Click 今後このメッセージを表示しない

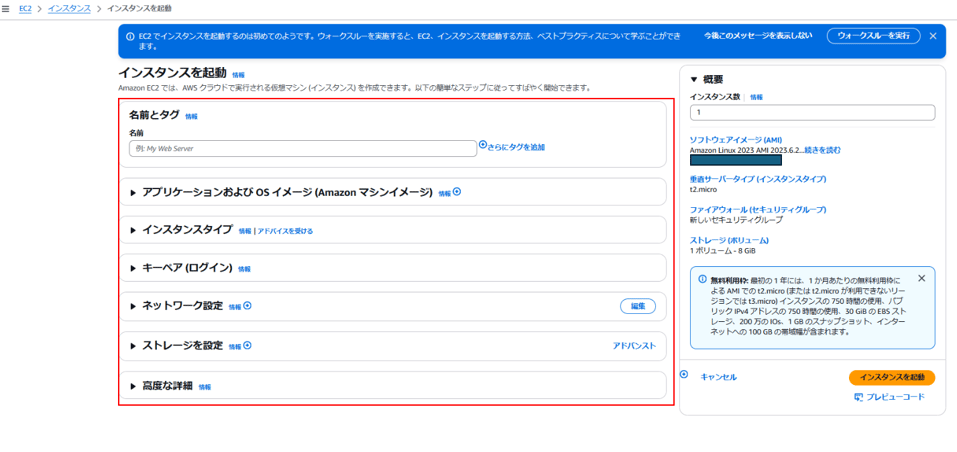click(x=757, y=35)
